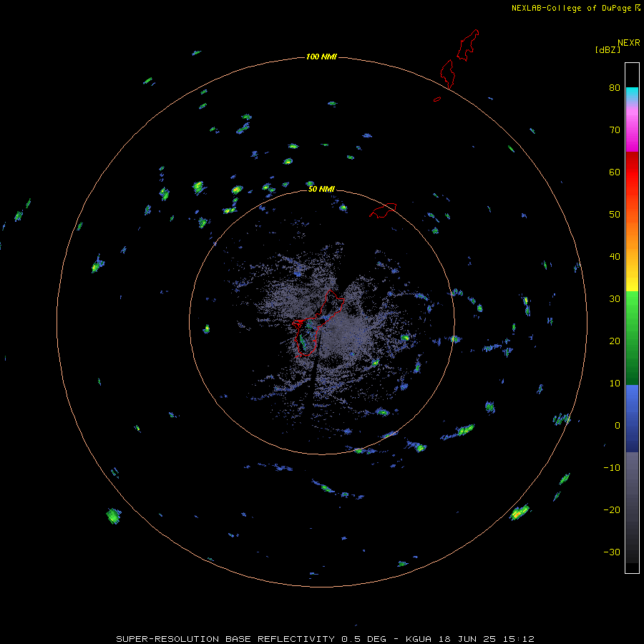The height and width of the screenshot is (644, 644).
Task: Pick the blue segment of the color bar
Action: (632, 418)
